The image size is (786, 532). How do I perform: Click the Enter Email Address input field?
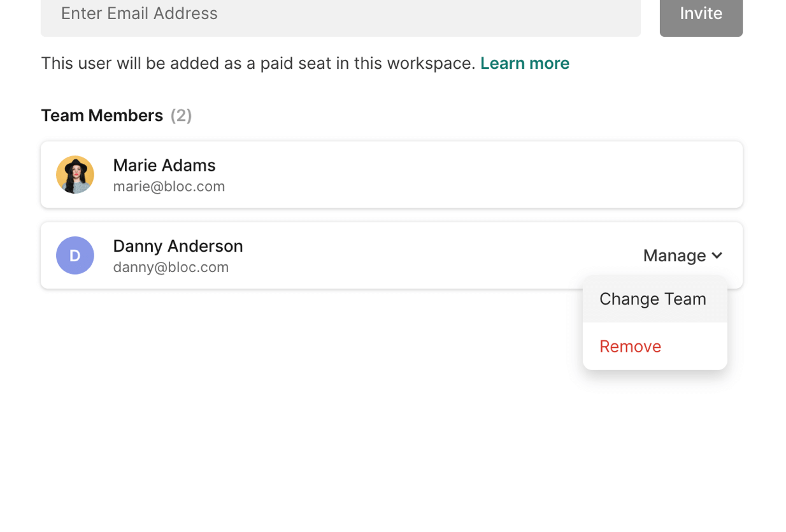(340, 14)
